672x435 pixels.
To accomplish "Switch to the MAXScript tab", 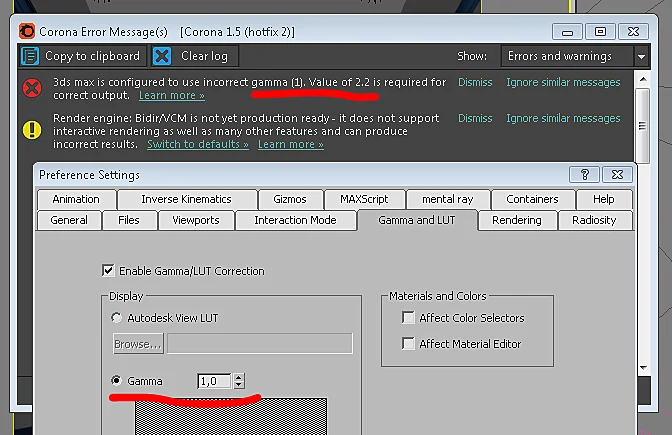I will click(x=364, y=199).
